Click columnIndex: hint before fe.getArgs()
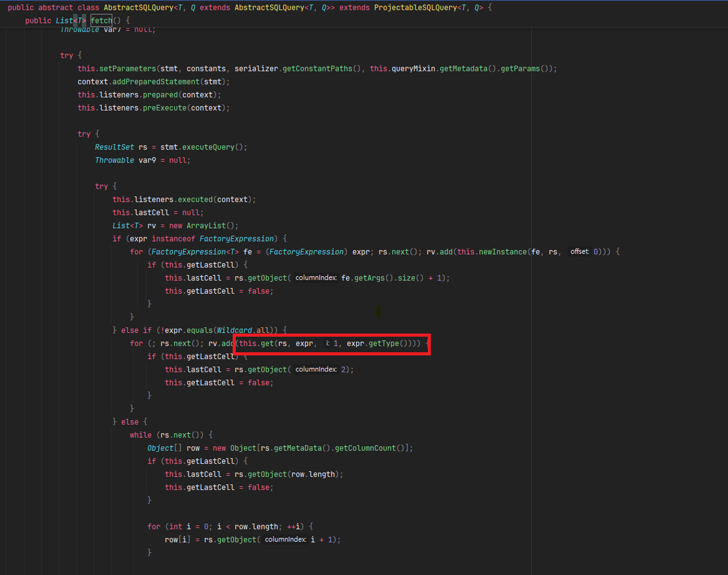The width and height of the screenshot is (728, 575). (x=316, y=278)
